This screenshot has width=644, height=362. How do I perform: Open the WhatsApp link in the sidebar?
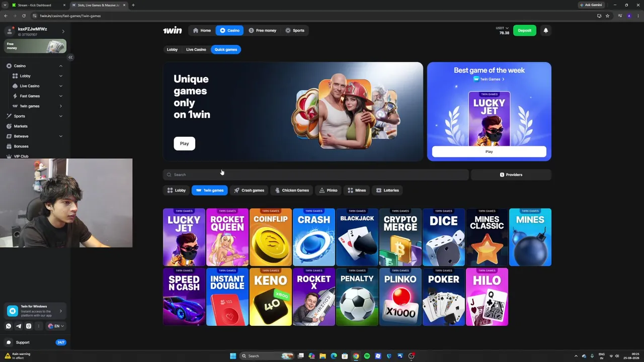9,326
